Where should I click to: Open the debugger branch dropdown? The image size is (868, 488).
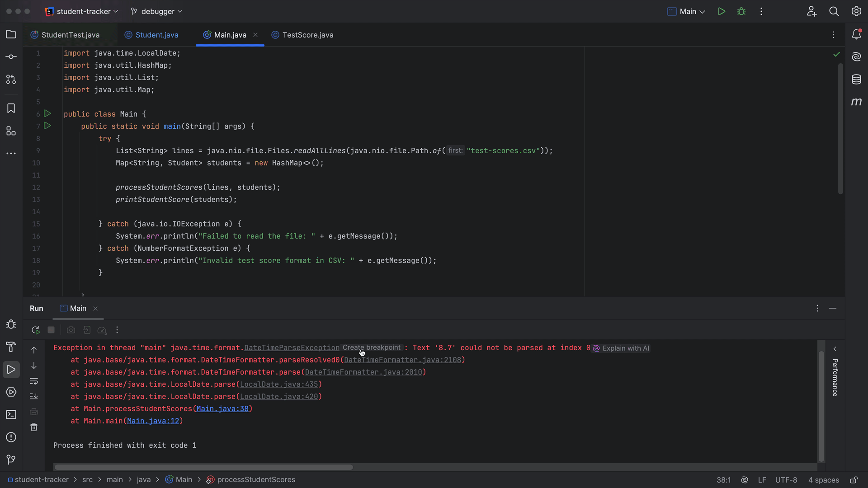[x=156, y=12]
